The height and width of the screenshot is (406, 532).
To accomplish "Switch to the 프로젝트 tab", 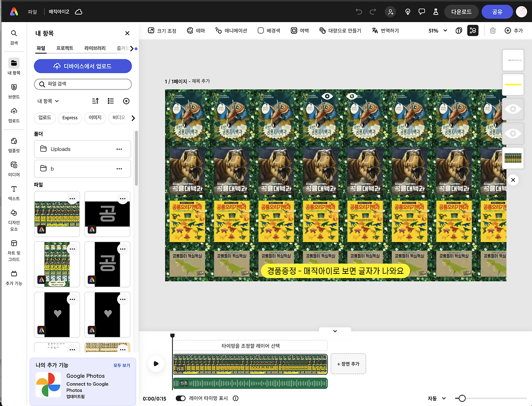I will pos(65,48).
